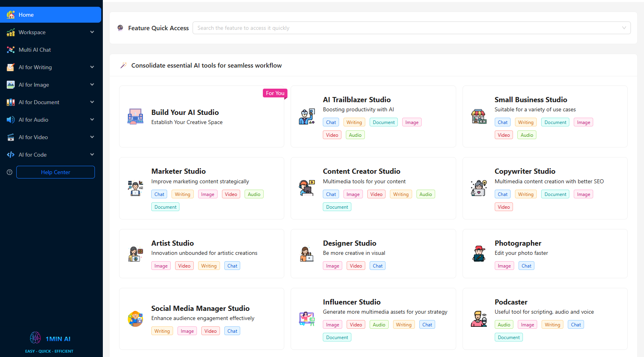Expand the Workspace menu chevron

[92, 32]
